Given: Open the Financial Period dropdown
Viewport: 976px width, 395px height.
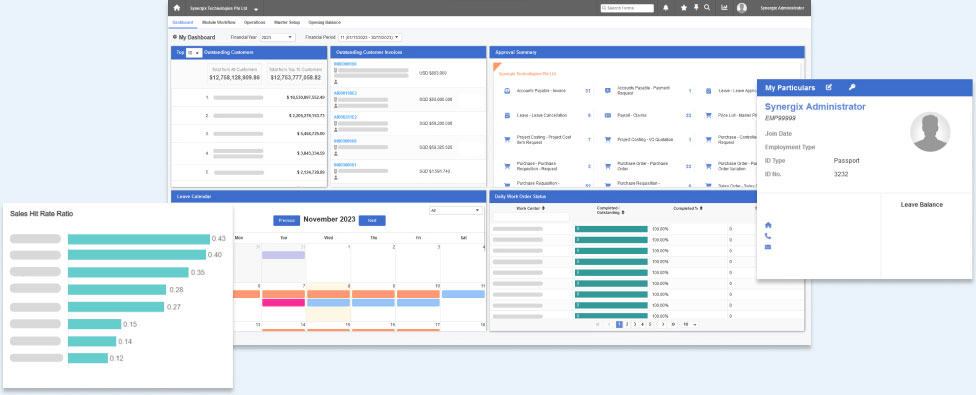Looking at the screenshot, I should [370, 37].
